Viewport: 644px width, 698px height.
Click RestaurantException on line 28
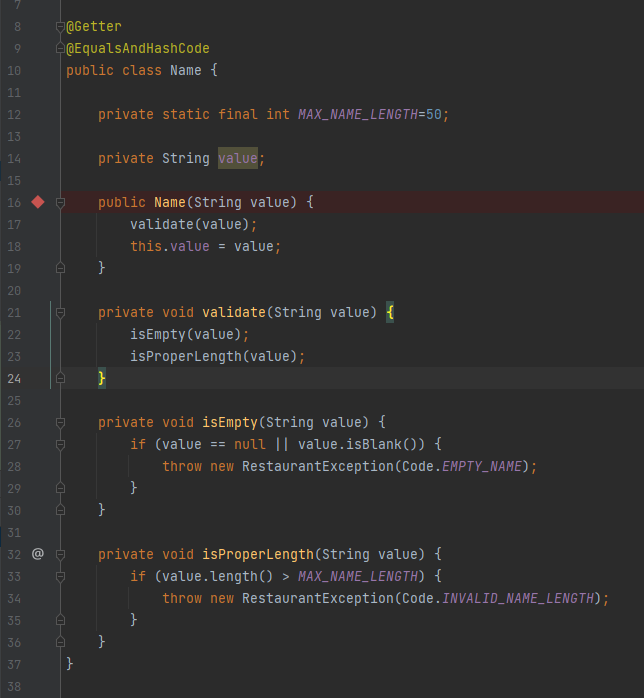318,466
